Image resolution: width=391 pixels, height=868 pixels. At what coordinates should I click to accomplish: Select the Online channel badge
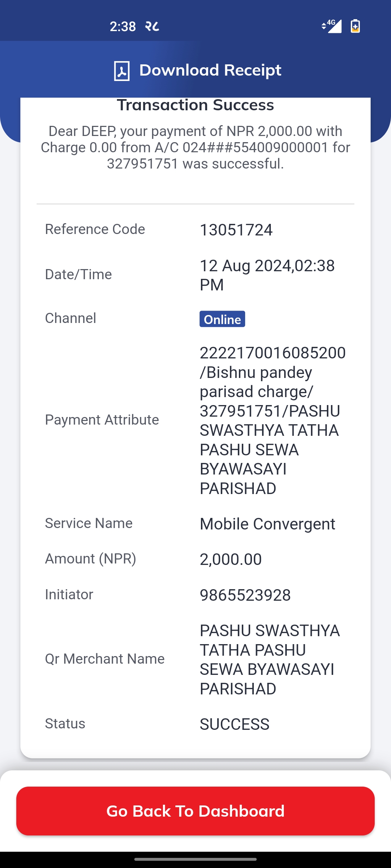click(x=222, y=319)
